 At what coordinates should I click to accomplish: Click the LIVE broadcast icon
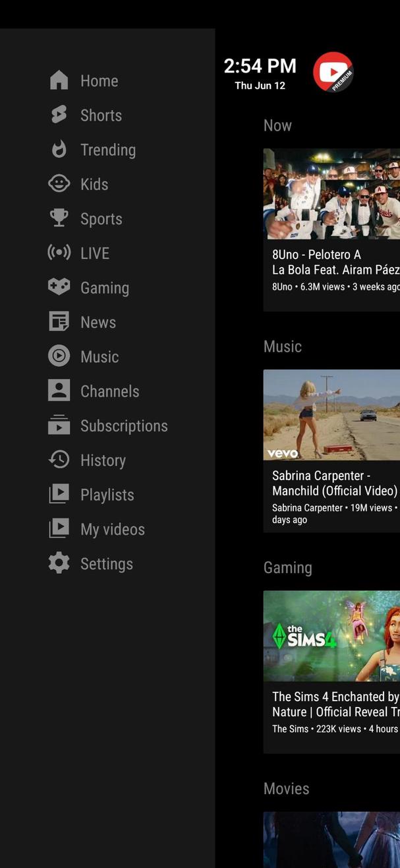[x=59, y=253]
